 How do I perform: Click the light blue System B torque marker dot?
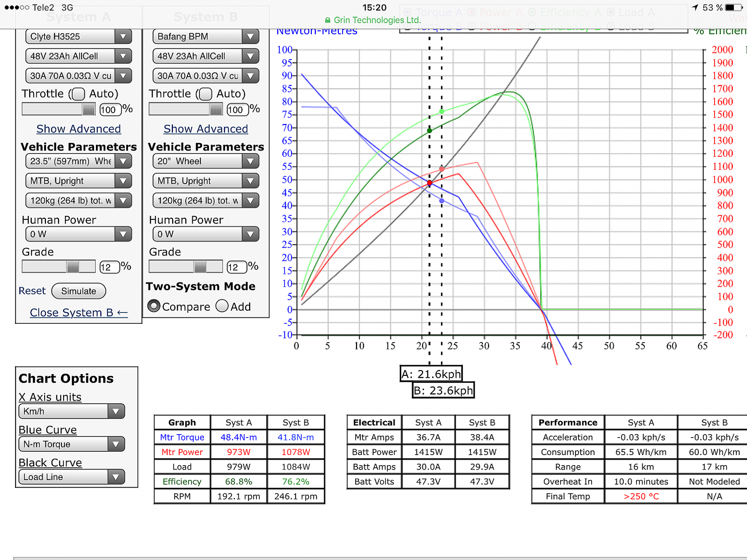[x=442, y=201]
